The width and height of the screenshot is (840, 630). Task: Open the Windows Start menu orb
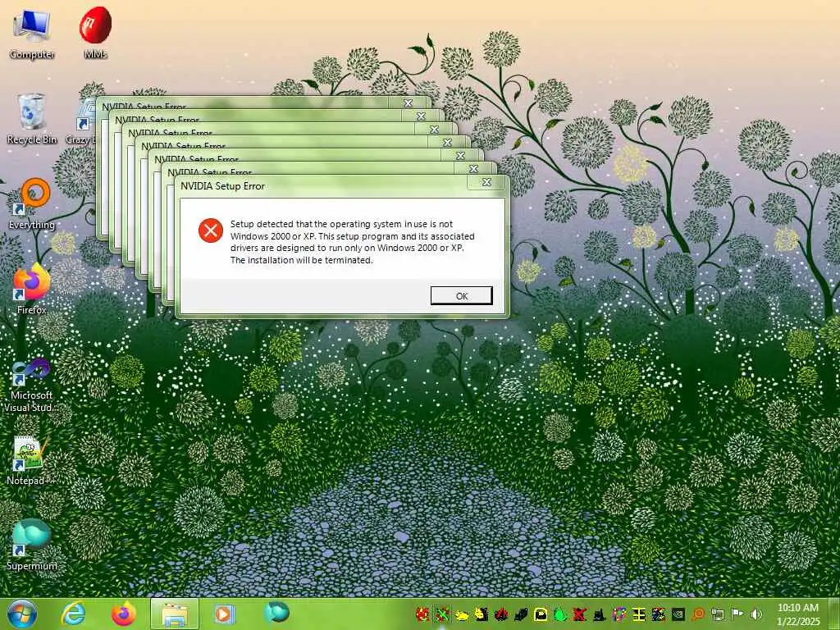[x=22, y=614]
